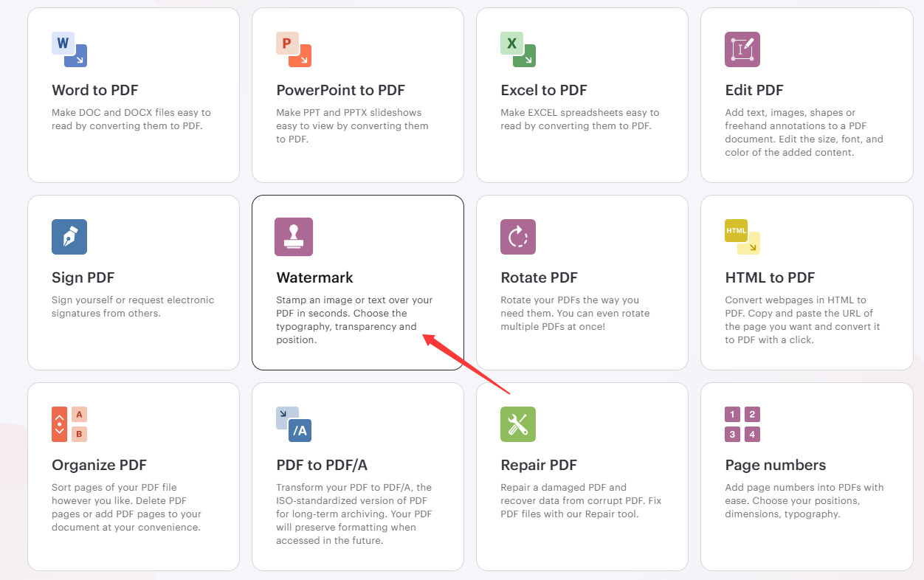This screenshot has height=580, width=924.
Task: Click the Rotate PDF icon
Action: pos(518,237)
